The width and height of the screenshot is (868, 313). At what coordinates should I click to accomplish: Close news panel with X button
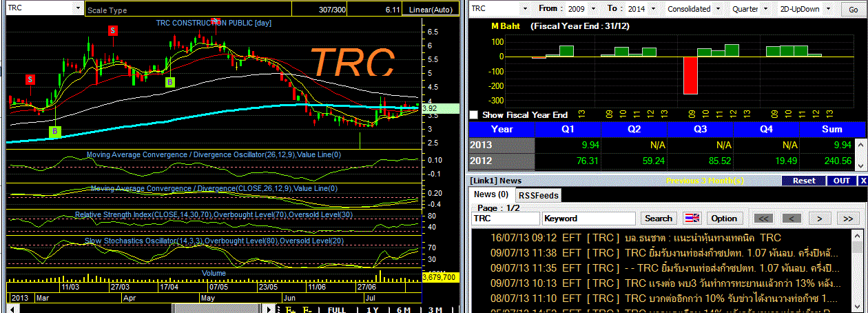[862, 181]
